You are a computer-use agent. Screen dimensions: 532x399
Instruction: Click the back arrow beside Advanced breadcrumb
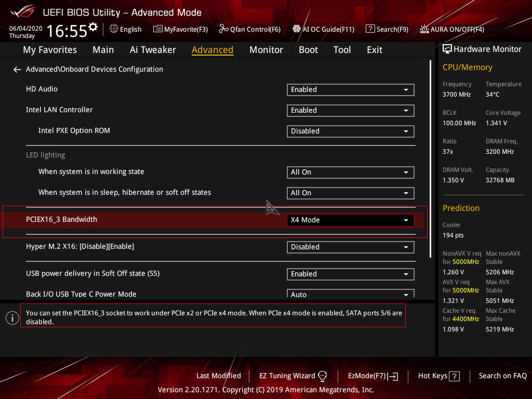[x=17, y=69]
